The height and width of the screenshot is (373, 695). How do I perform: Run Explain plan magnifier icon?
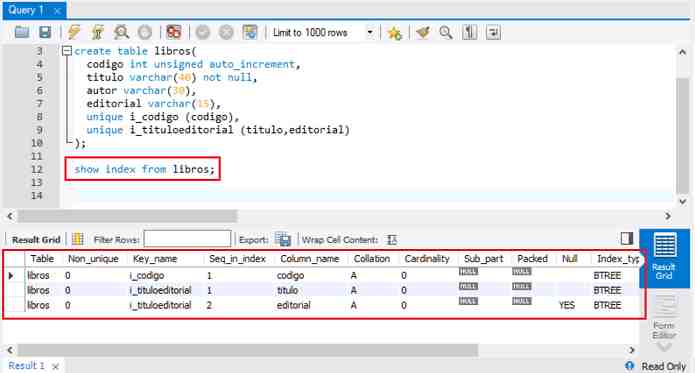point(121,32)
